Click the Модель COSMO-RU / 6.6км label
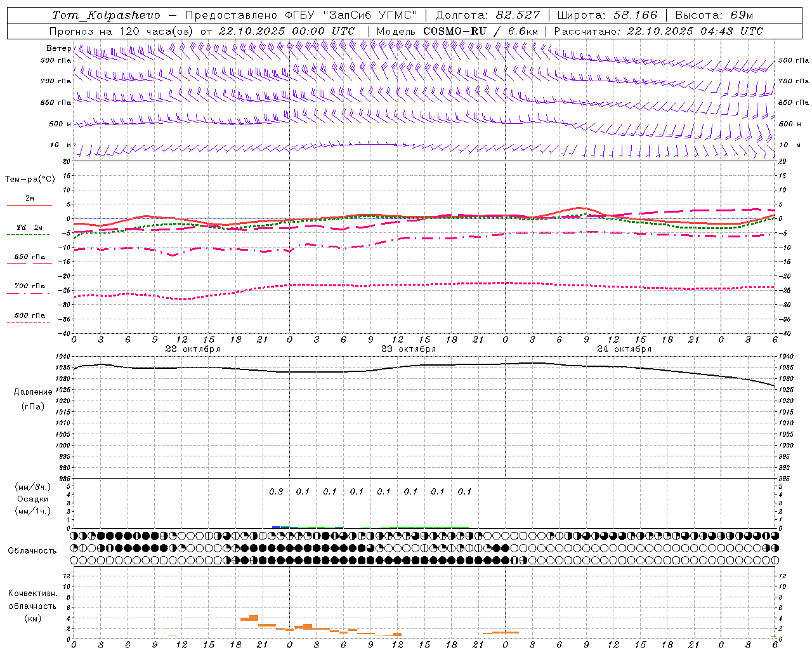The width and height of the screenshot is (812, 650). pos(457,31)
